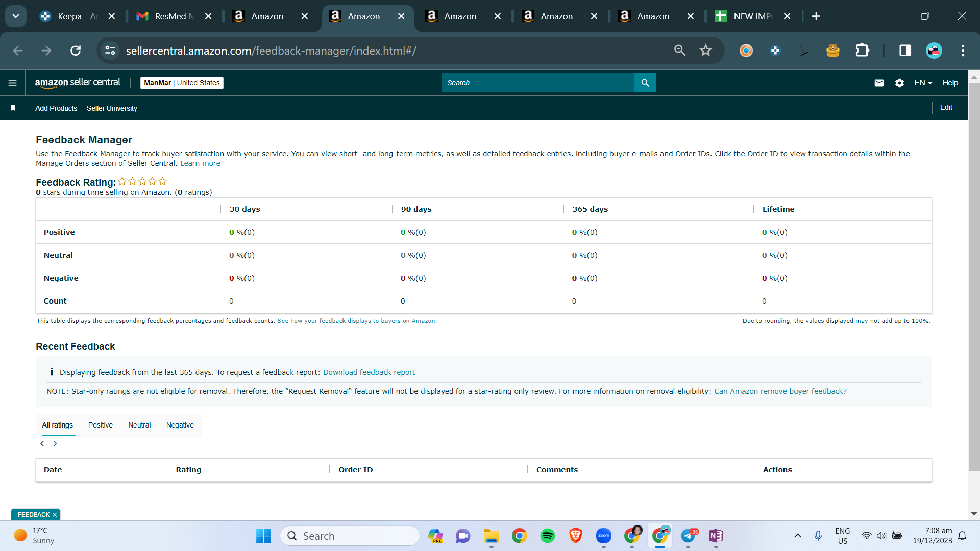Open the notification bell in taskbar
The width and height of the screenshot is (980, 551).
click(962, 536)
